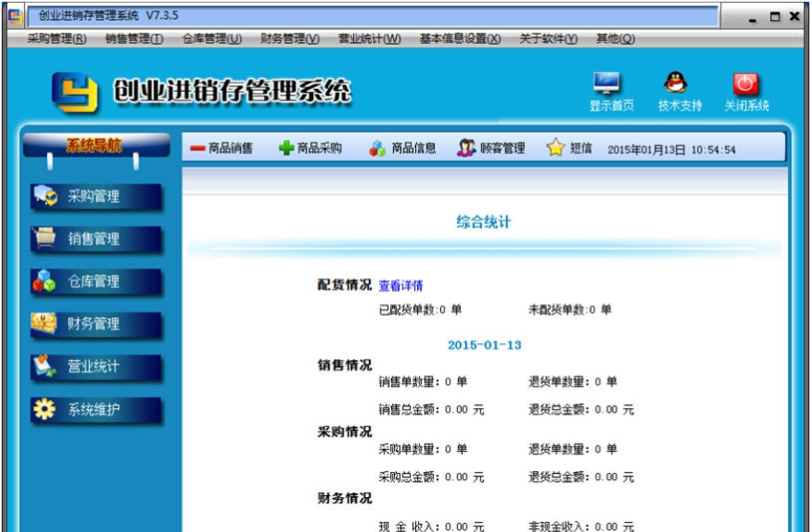This screenshot has height=532, width=812.
Task: Open the 财务管理(V) menu
Action: 290,39
